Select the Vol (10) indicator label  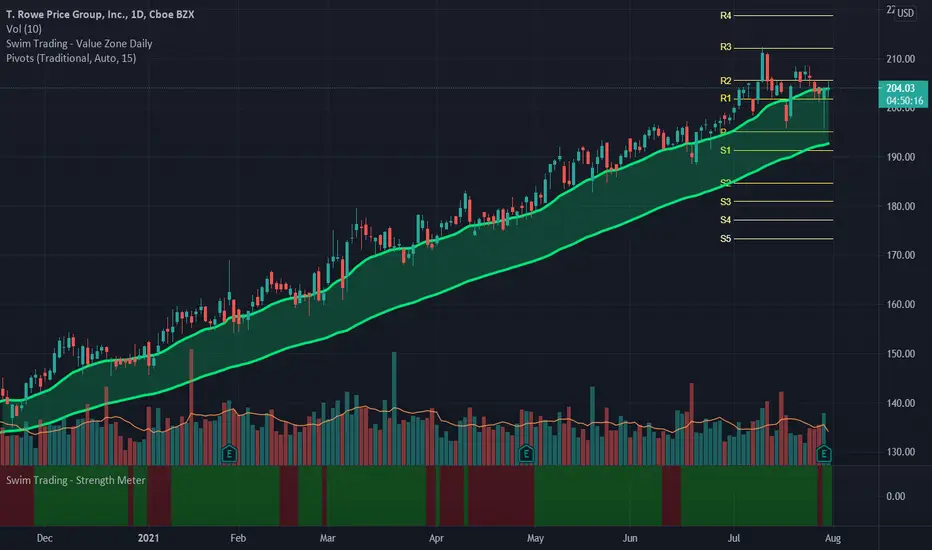[x=24, y=29]
